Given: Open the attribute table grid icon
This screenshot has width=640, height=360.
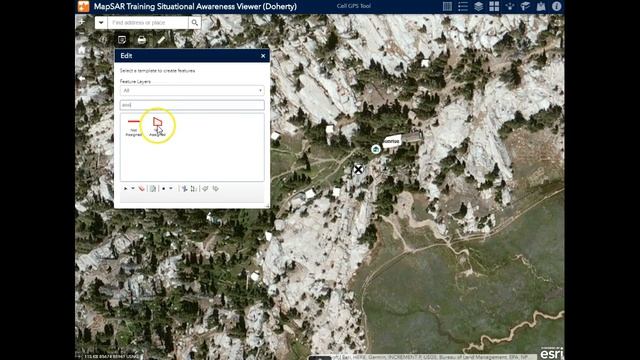Looking at the screenshot, I should (x=447, y=6).
